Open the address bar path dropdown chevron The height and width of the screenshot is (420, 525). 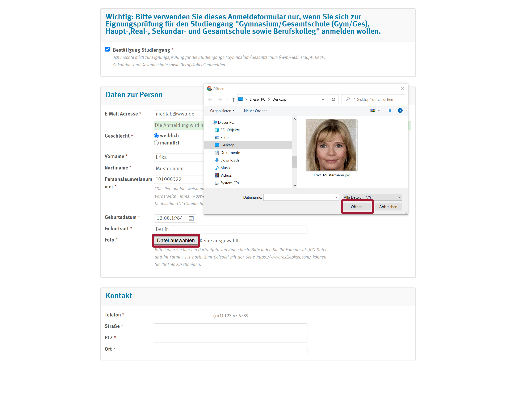click(x=323, y=99)
